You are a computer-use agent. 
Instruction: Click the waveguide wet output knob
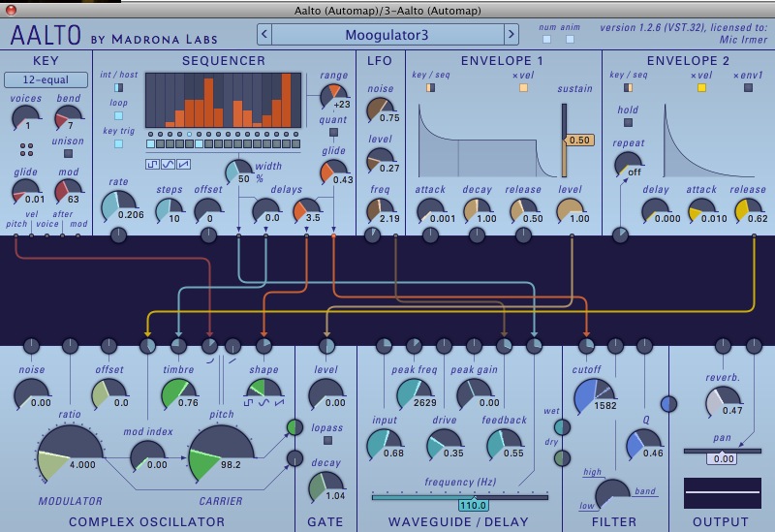[x=562, y=427]
